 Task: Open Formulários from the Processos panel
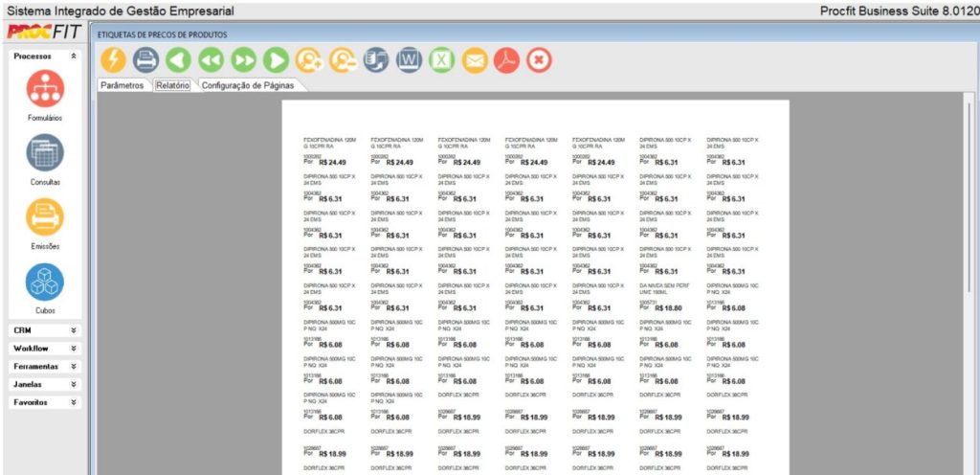(x=44, y=89)
